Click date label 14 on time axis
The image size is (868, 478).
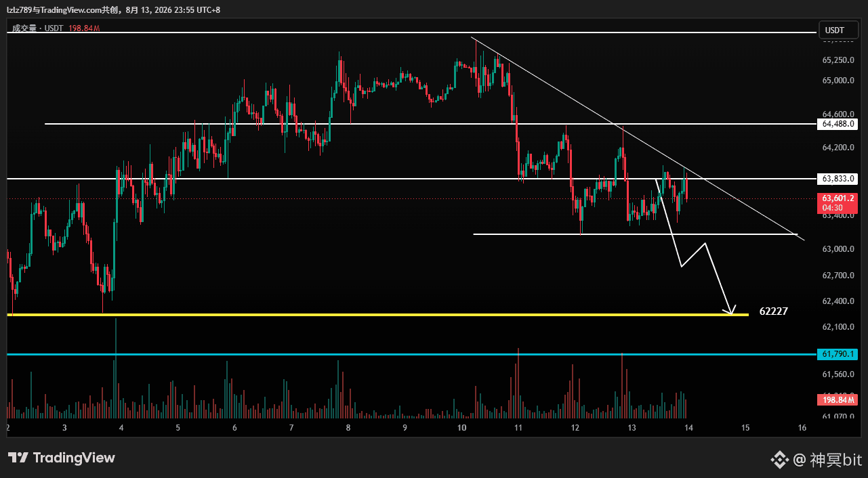(688, 428)
